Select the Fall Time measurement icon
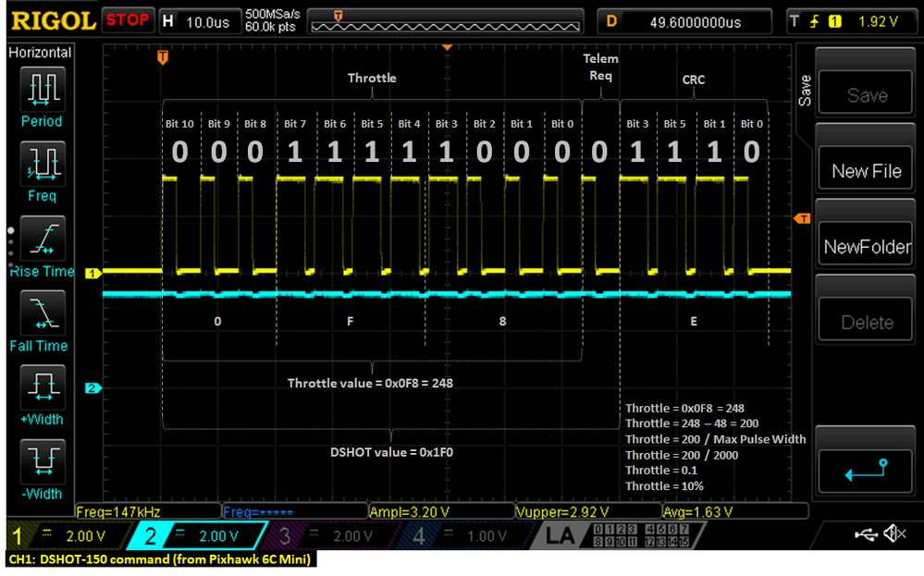 (43, 313)
